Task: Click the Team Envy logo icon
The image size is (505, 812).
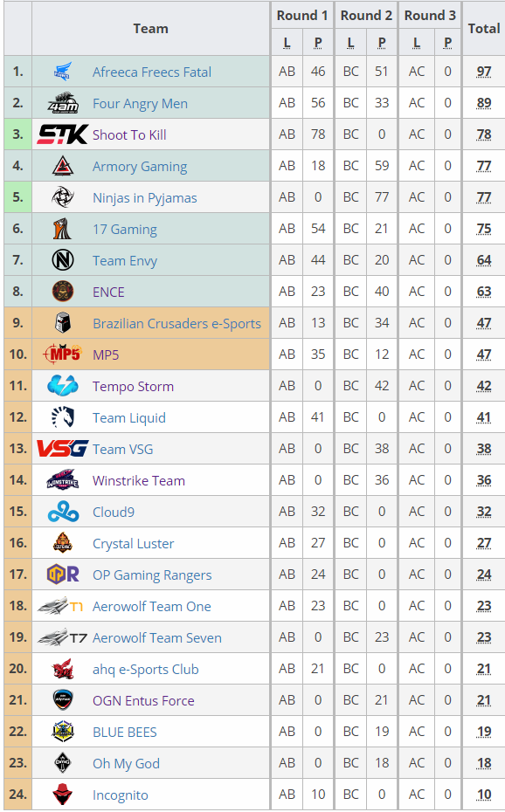Action: [63, 260]
